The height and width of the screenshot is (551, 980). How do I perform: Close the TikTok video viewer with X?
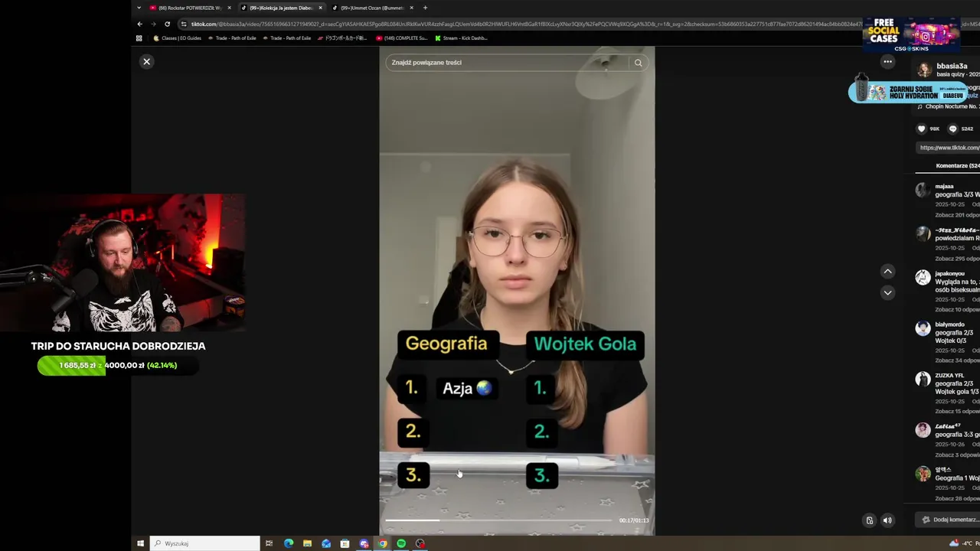coord(147,61)
